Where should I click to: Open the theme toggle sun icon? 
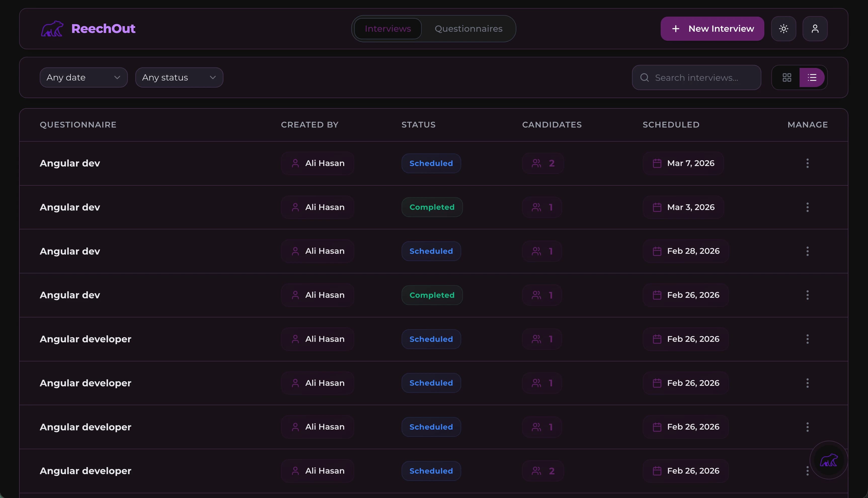coord(783,29)
